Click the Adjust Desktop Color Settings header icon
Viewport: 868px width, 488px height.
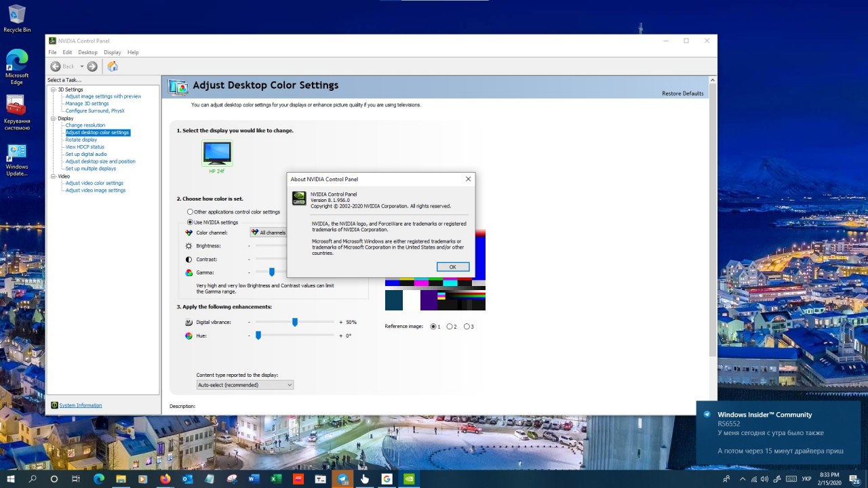[178, 87]
